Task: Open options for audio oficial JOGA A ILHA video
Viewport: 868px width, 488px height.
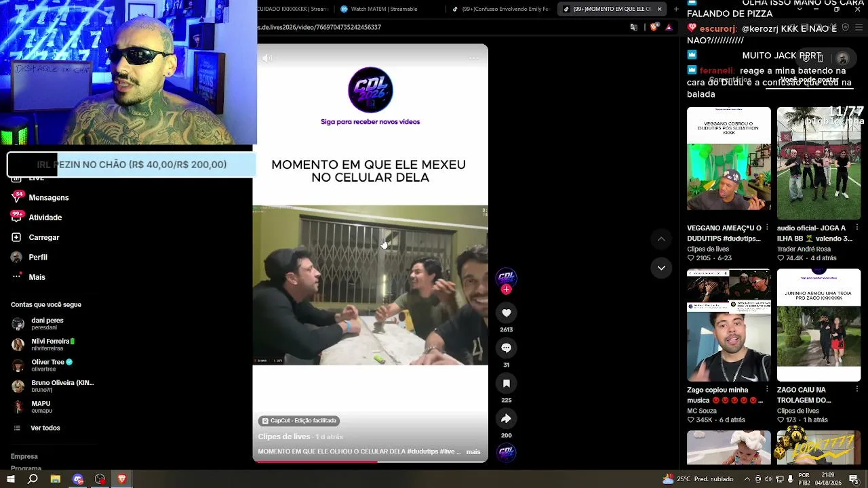Action: [x=857, y=228]
